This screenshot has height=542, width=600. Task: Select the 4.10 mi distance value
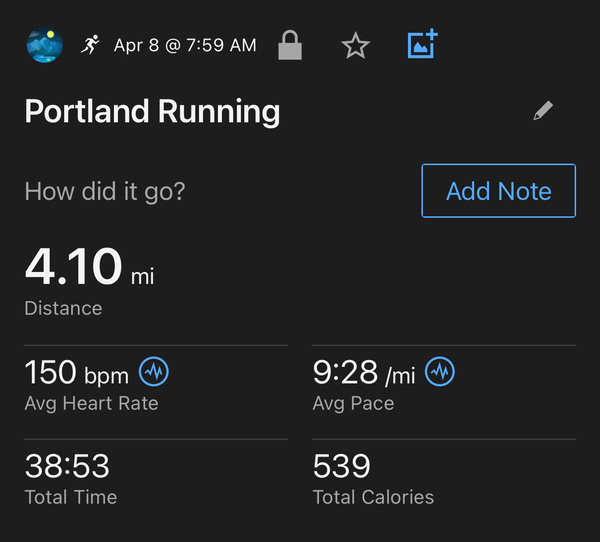point(89,269)
